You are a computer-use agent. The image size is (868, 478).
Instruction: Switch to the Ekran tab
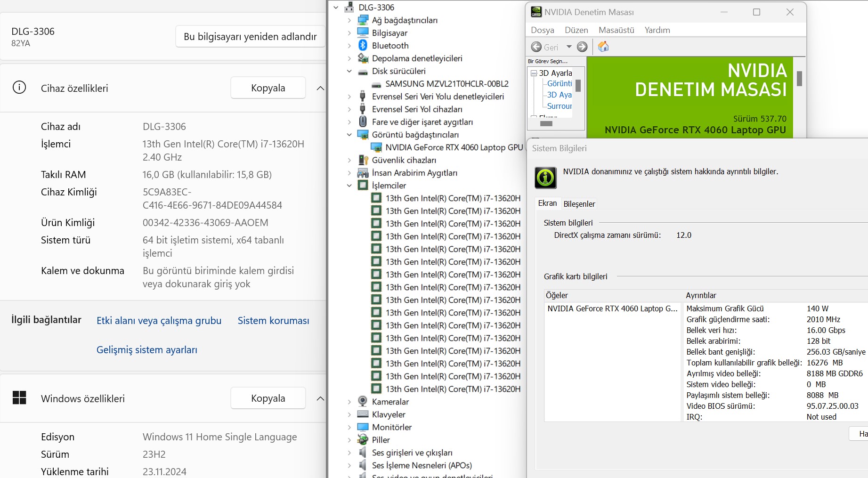pyautogui.click(x=547, y=203)
